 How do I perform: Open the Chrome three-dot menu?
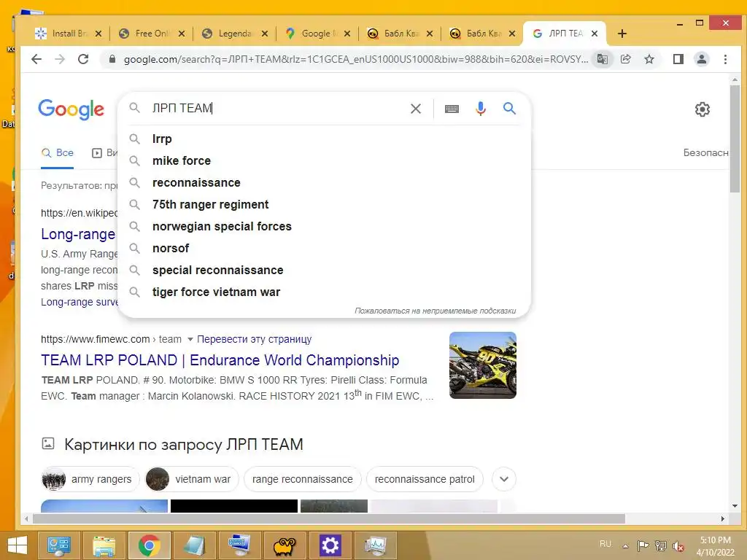(x=725, y=59)
